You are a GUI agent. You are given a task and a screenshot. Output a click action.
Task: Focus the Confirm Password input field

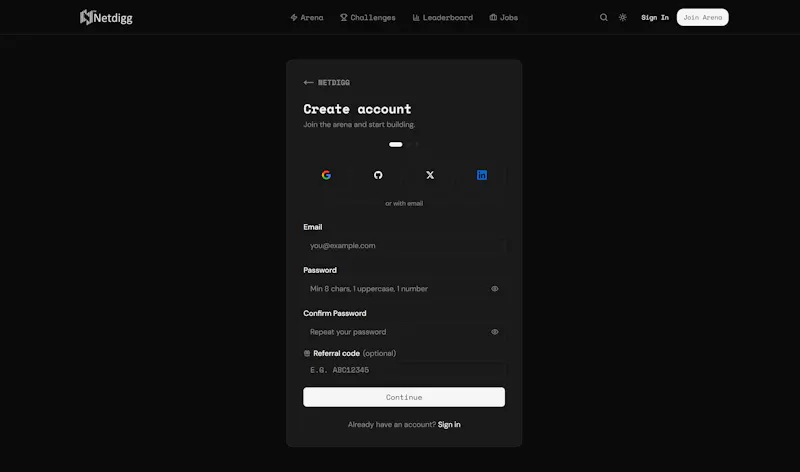pyautogui.click(x=404, y=332)
